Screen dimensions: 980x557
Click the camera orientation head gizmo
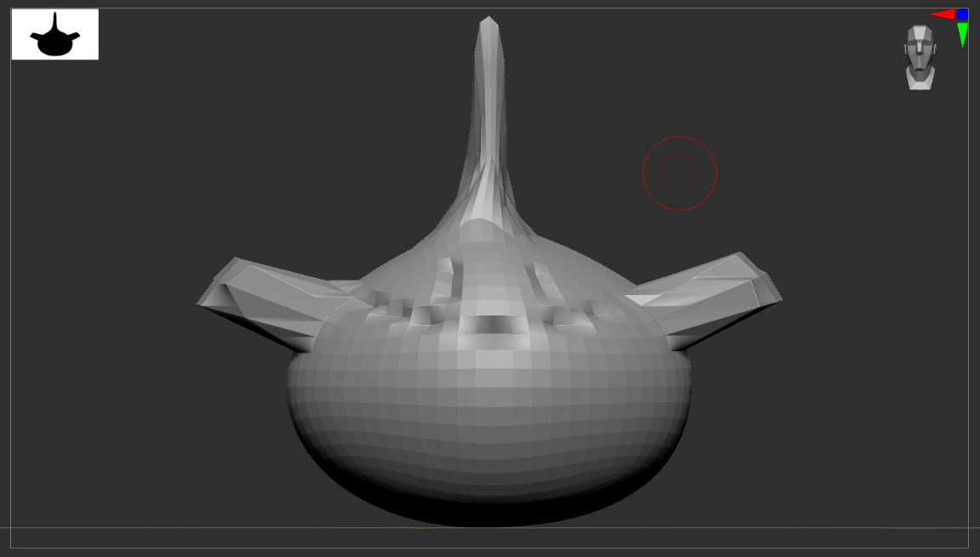(x=920, y=58)
